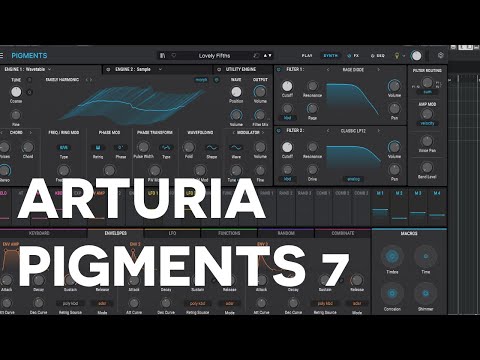Viewport: 480px width, 360px height.
Task: Toggle Filter 1 Kbd tracking button
Action: 287,118
